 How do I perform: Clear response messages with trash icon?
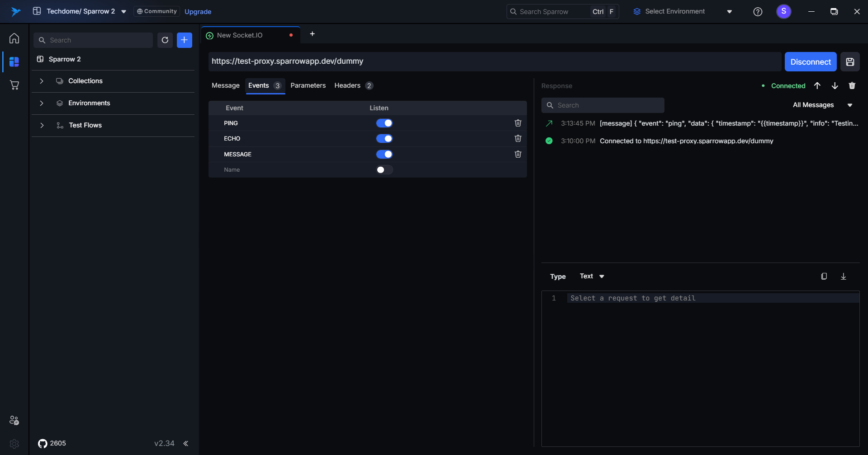point(852,86)
